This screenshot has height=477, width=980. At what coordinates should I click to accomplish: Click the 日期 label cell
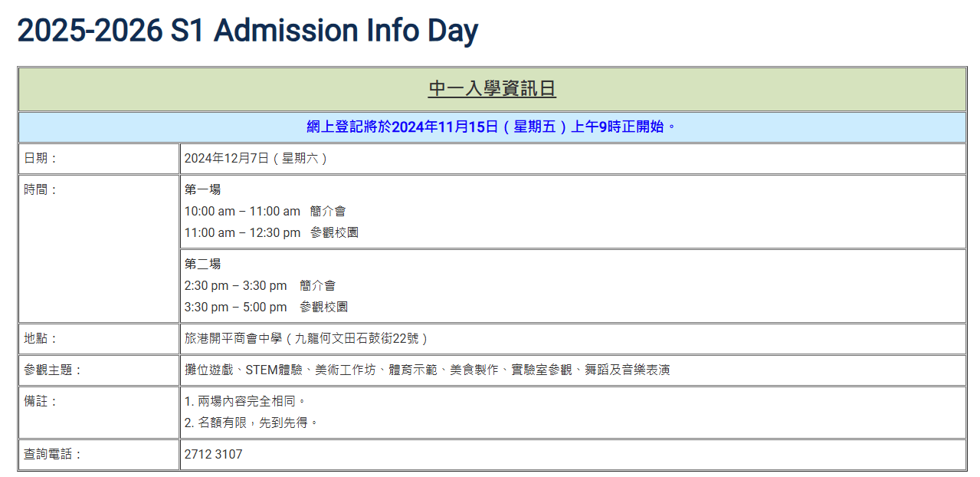pos(99,159)
